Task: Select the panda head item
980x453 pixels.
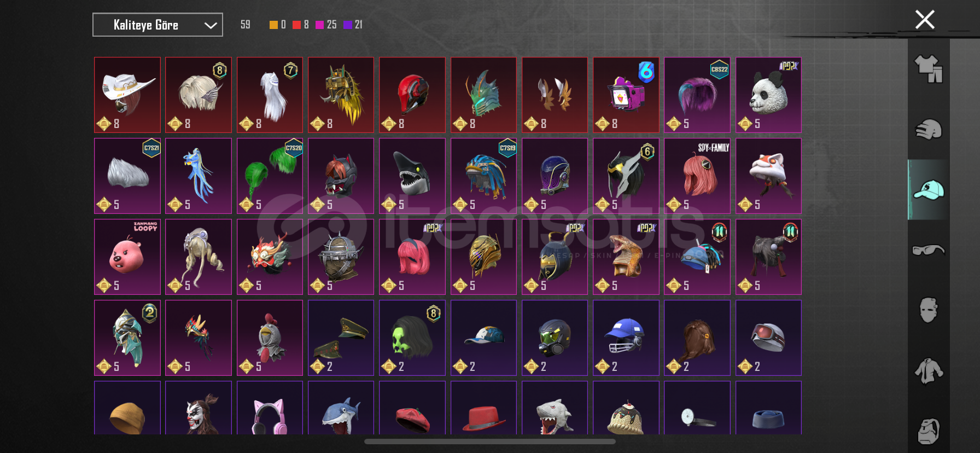Action: click(768, 95)
